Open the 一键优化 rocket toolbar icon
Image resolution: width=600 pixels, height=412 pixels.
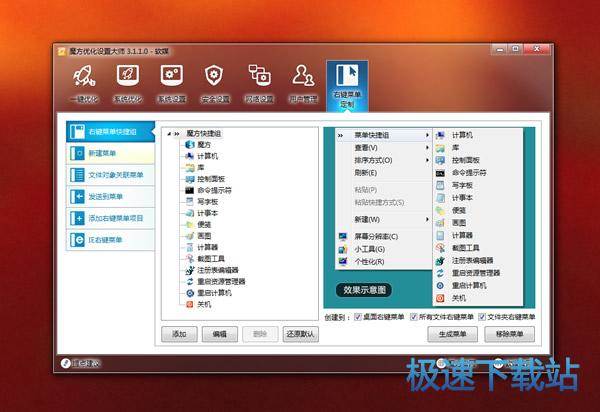pos(85,84)
